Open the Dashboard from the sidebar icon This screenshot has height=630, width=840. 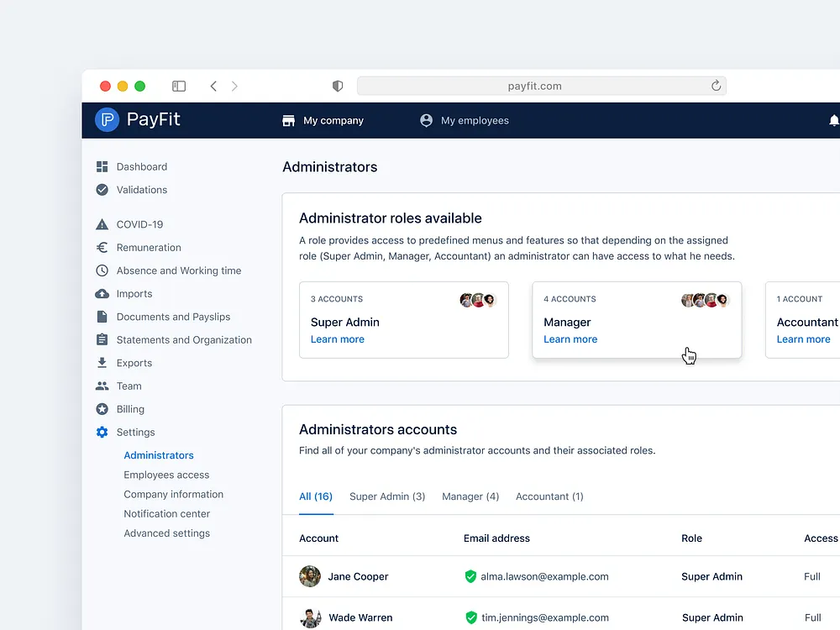(x=101, y=166)
